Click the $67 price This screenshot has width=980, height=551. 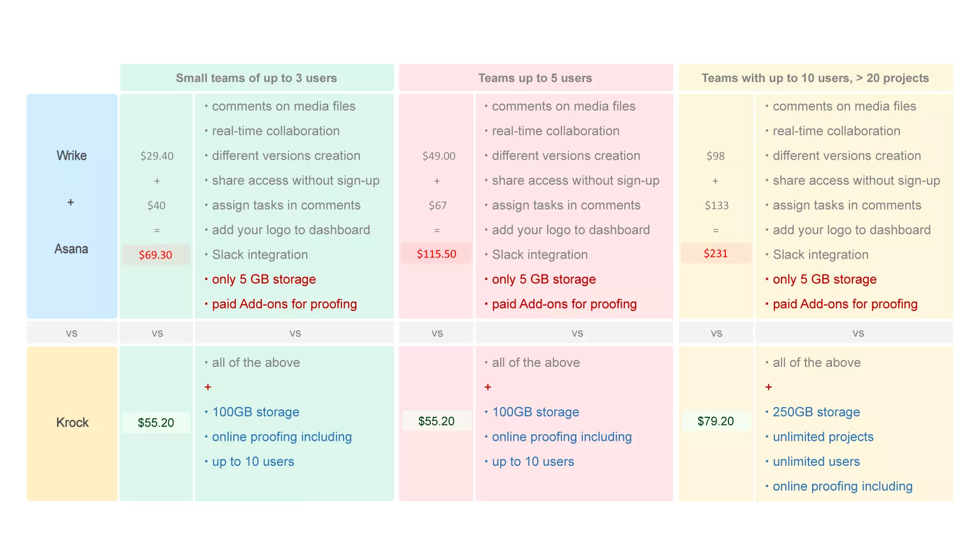click(437, 206)
